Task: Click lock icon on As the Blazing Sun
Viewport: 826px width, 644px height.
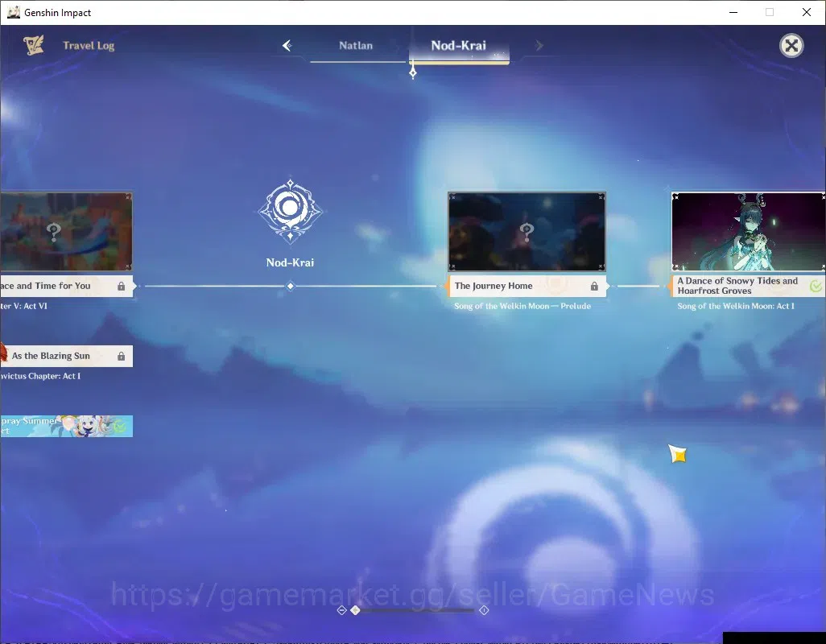Action: coord(121,356)
